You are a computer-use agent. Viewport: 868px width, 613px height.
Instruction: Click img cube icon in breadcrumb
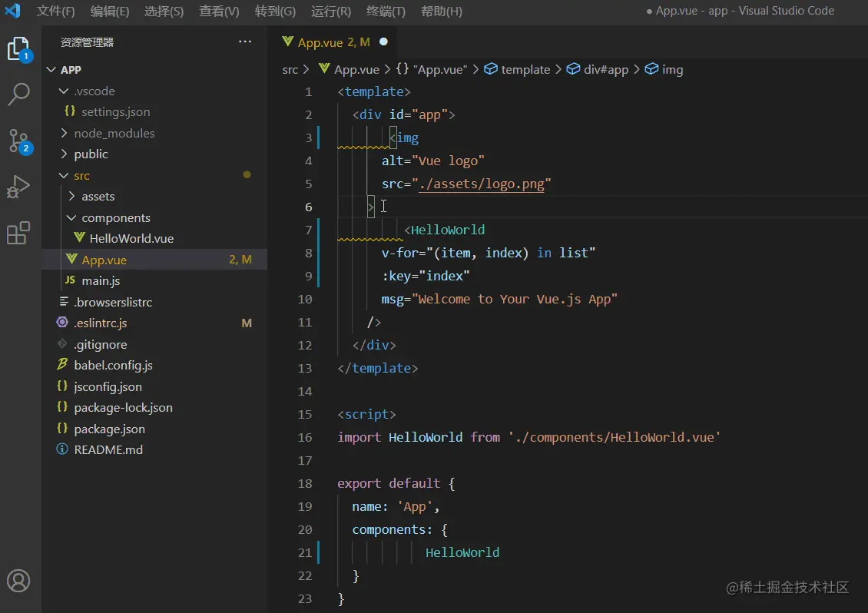(651, 68)
